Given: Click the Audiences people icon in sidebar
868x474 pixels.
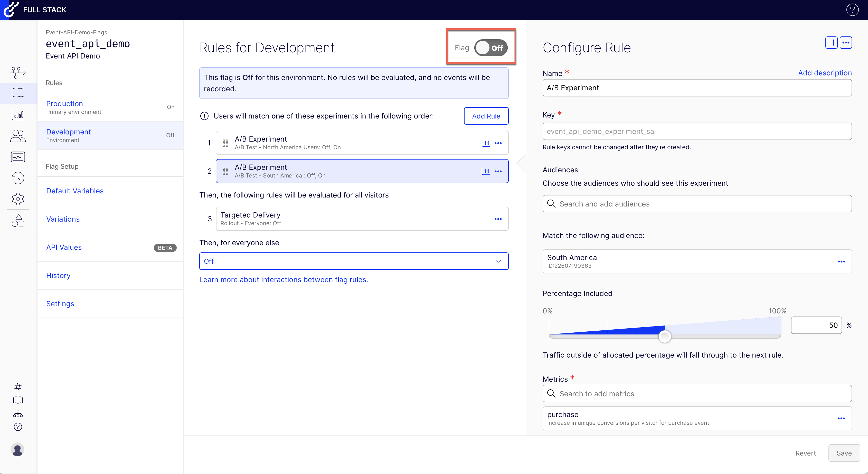Looking at the screenshot, I should pyautogui.click(x=18, y=136).
